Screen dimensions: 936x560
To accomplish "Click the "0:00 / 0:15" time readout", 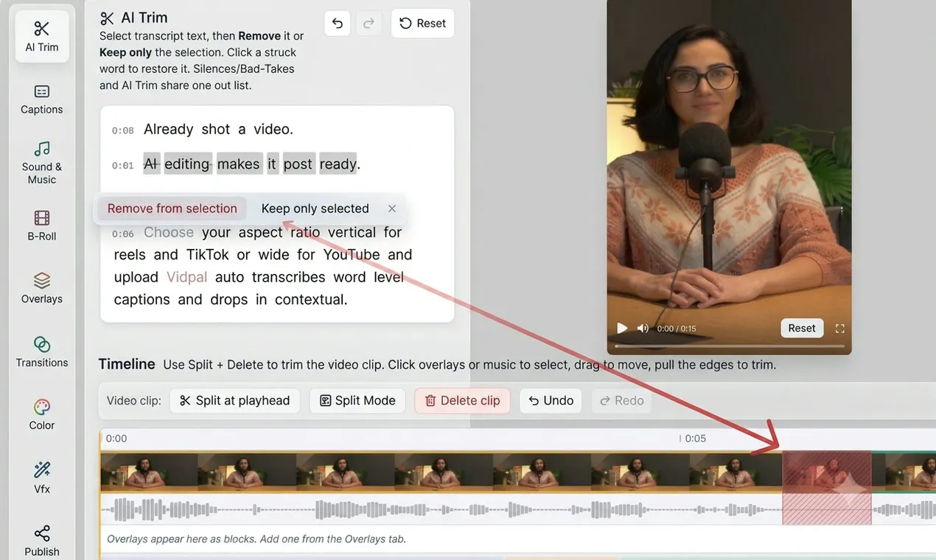I will click(x=677, y=329).
